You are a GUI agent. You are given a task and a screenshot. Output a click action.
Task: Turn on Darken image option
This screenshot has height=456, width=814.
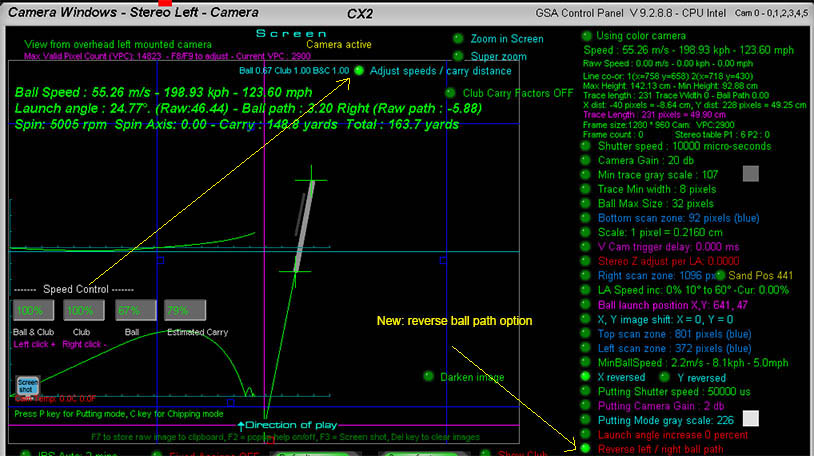428,377
